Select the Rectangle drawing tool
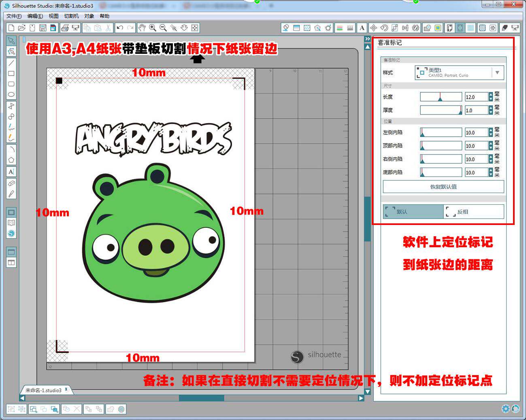This screenshot has width=526, height=420. pos(11,74)
